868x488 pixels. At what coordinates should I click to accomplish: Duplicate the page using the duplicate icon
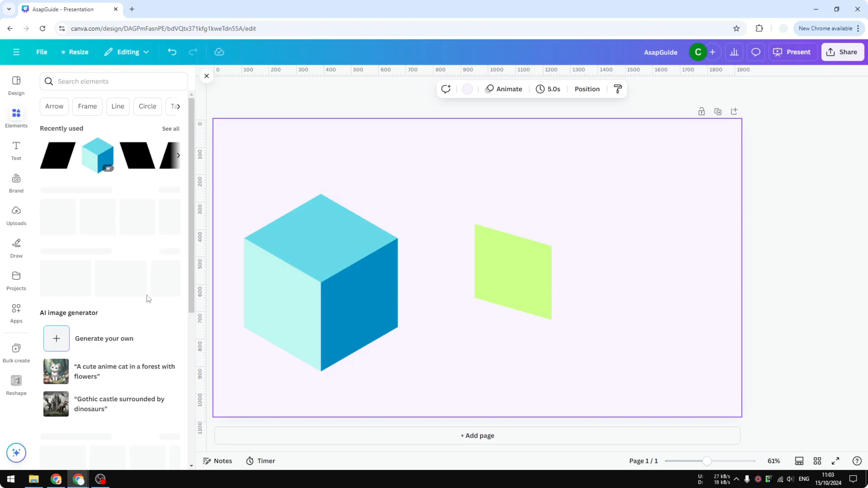point(718,111)
